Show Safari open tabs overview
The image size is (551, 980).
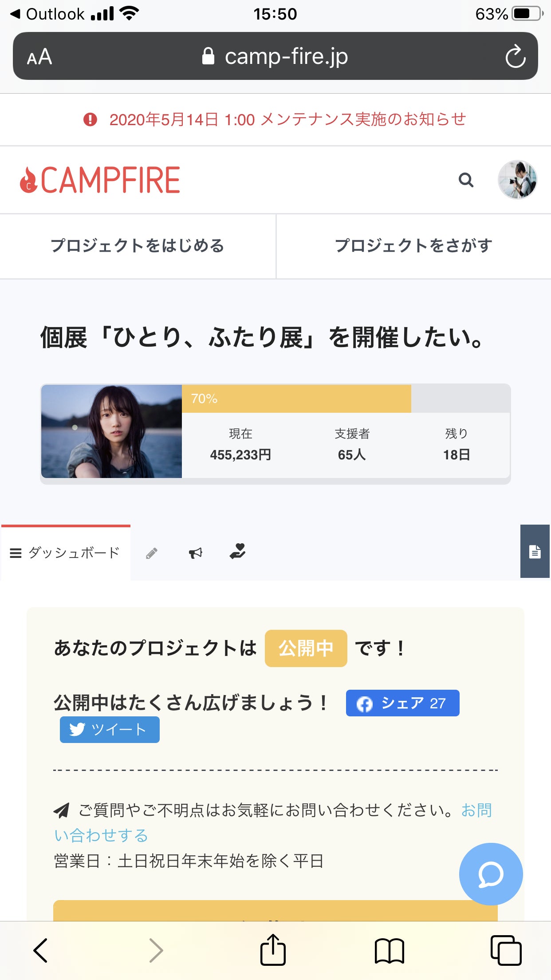[x=506, y=950]
